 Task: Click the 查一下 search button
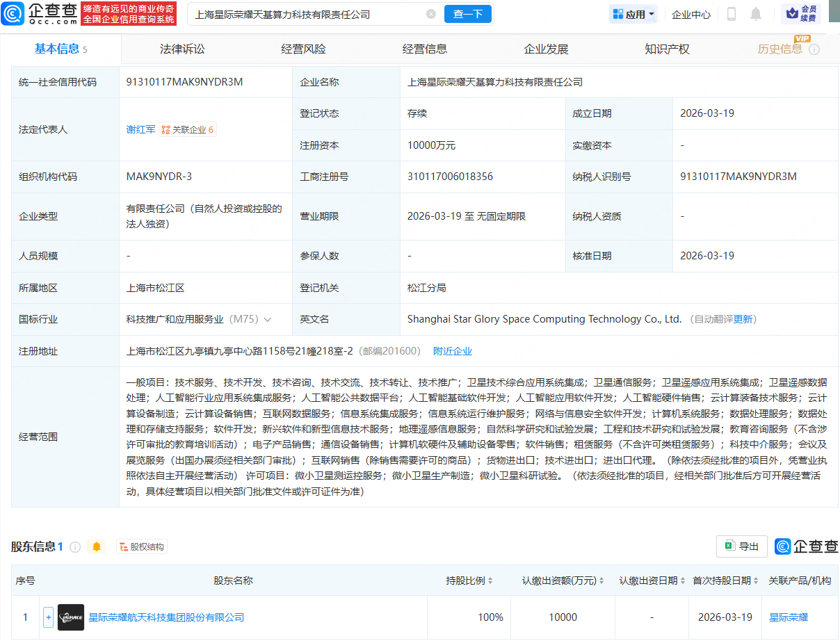[467, 13]
